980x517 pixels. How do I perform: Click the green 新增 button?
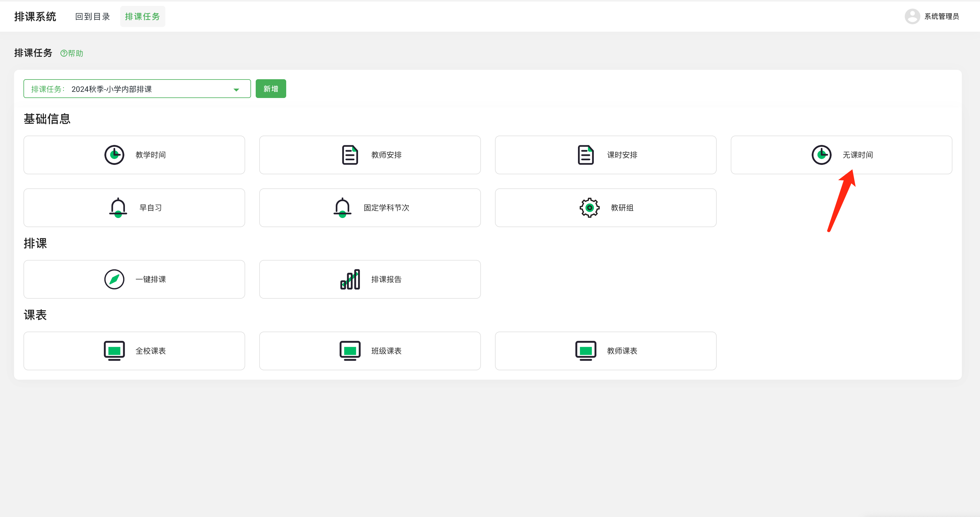(x=270, y=89)
